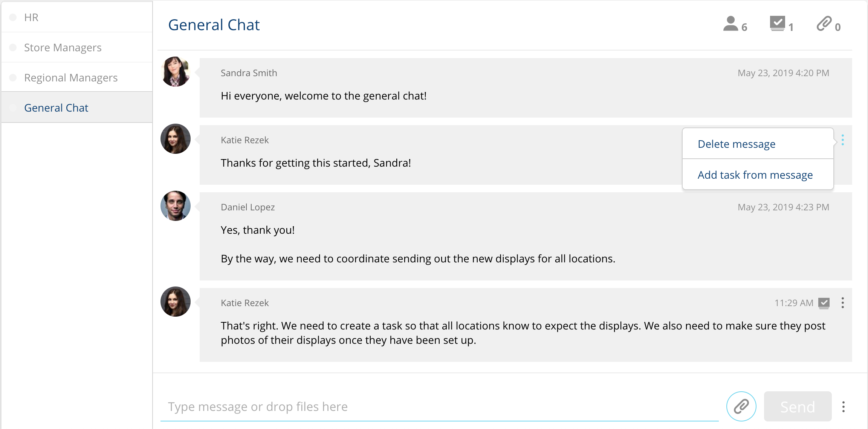Select General Chat in the sidebar
Viewport: 868px width, 429px height.
pos(56,108)
